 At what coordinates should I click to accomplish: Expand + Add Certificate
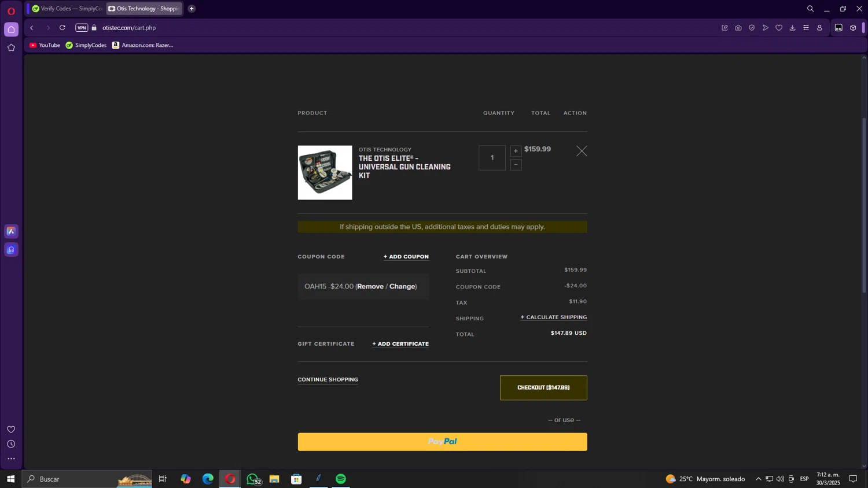click(x=400, y=344)
